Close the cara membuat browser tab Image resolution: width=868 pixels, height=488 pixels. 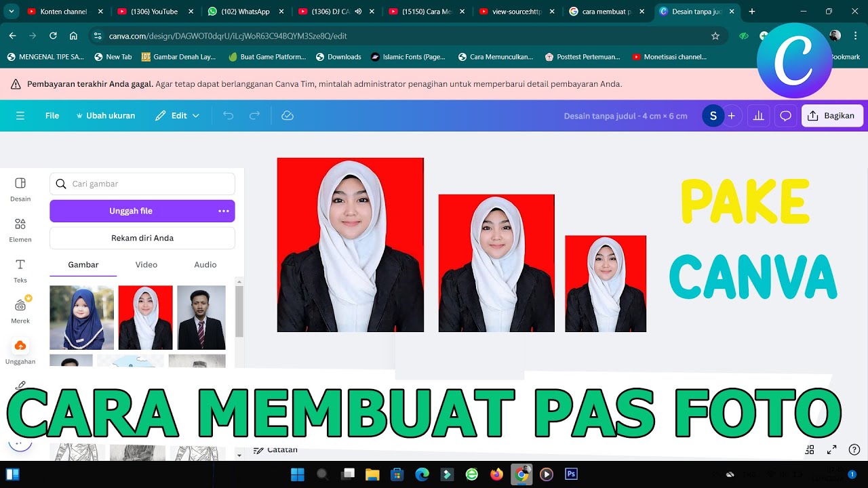tap(642, 12)
